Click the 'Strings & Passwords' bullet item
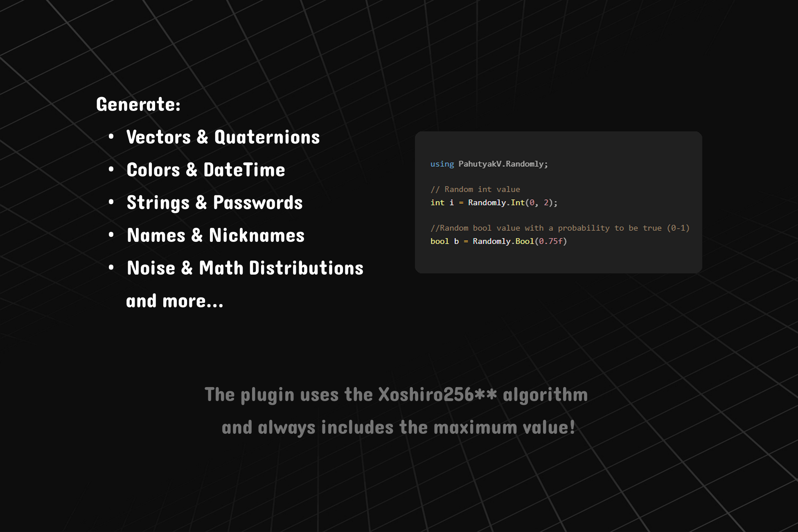This screenshot has width=798, height=532. pyautogui.click(x=214, y=203)
